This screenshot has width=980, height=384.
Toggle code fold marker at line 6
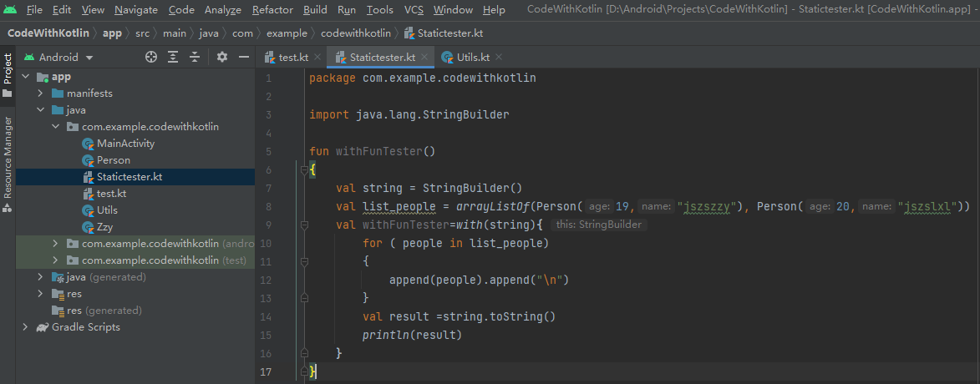tap(304, 169)
